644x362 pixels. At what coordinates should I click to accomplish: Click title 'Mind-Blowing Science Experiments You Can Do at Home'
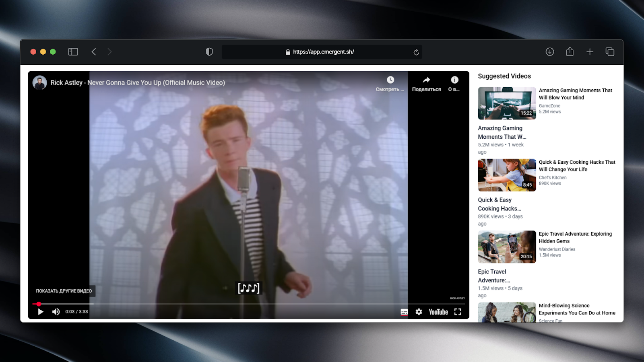point(577,309)
